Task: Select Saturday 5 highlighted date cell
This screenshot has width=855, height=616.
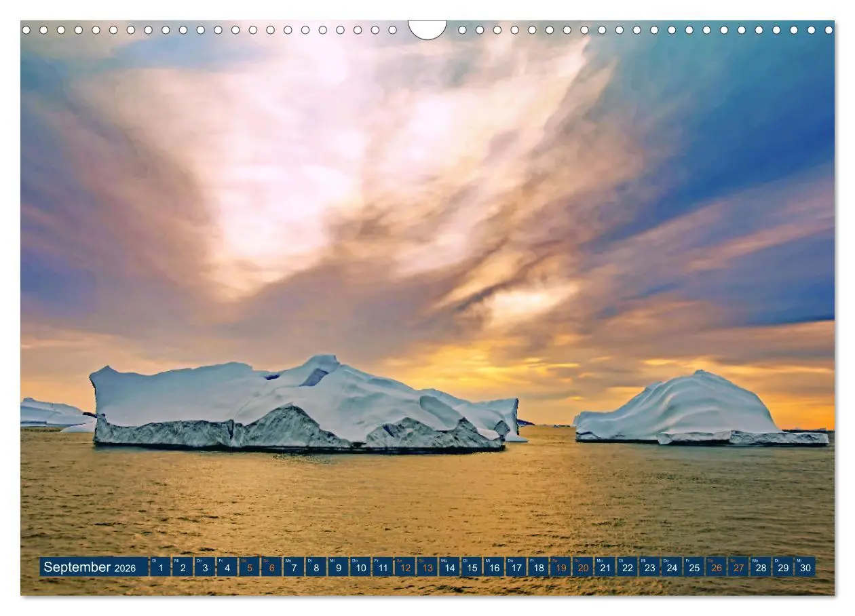Action: coord(249,567)
